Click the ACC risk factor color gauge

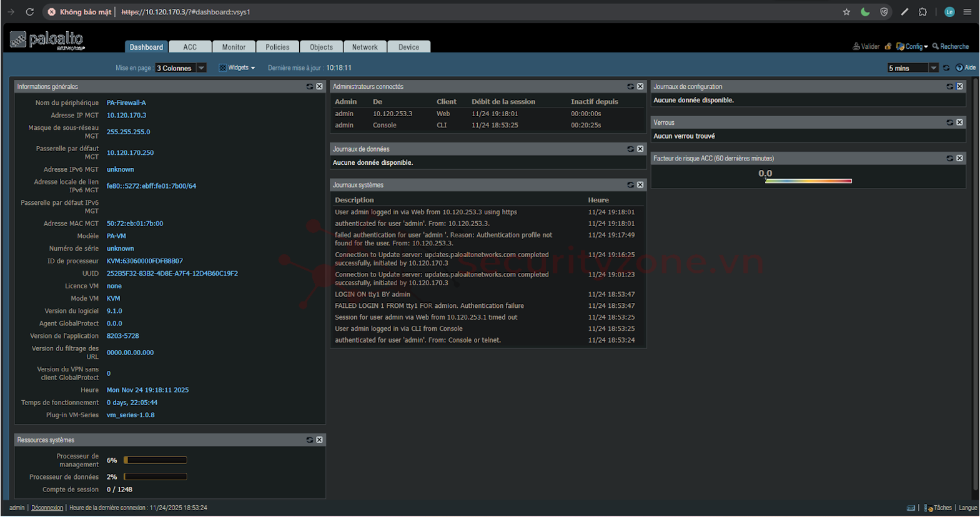(x=808, y=181)
